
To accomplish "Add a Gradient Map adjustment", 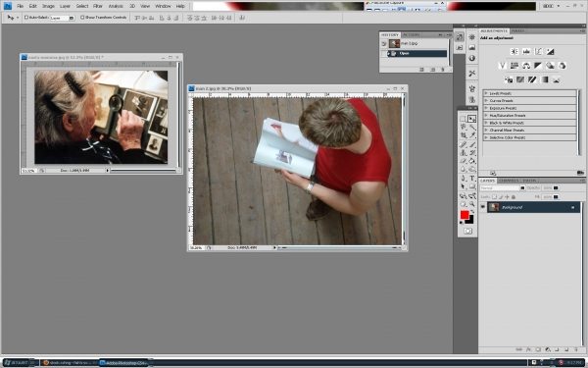I will [544, 79].
